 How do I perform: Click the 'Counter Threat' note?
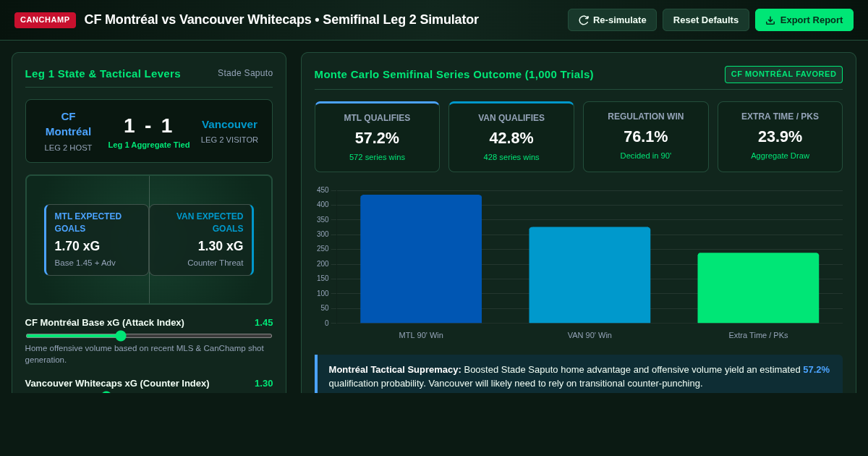click(x=216, y=263)
